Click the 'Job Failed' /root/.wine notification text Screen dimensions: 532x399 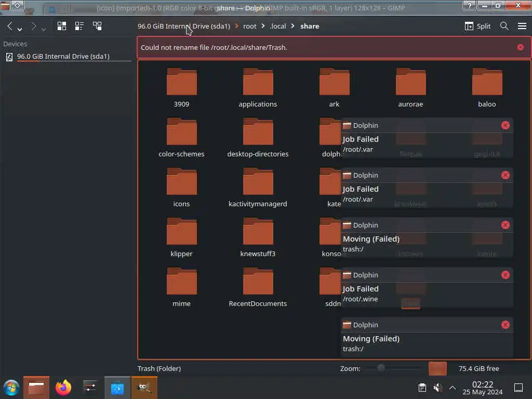click(x=361, y=289)
